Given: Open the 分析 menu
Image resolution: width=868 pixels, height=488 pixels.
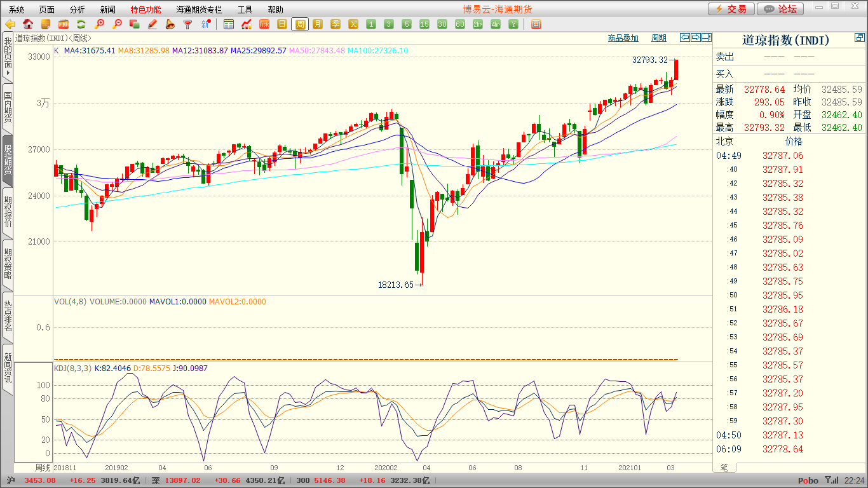Looking at the screenshot, I should pyautogui.click(x=78, y=10).
